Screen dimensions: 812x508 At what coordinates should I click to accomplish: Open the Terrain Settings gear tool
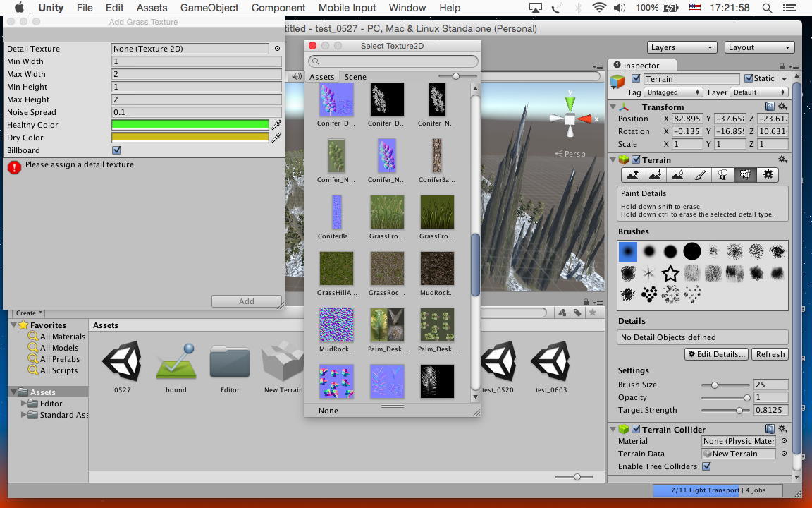[768, 175]
